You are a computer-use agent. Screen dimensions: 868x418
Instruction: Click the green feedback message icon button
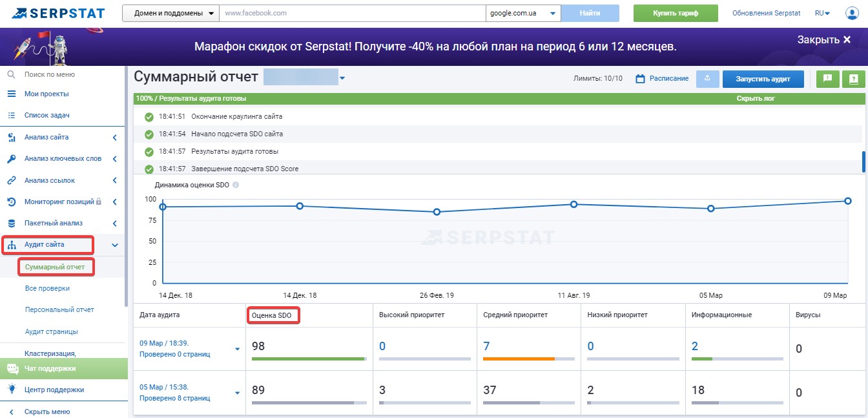[x=827, y=79]
